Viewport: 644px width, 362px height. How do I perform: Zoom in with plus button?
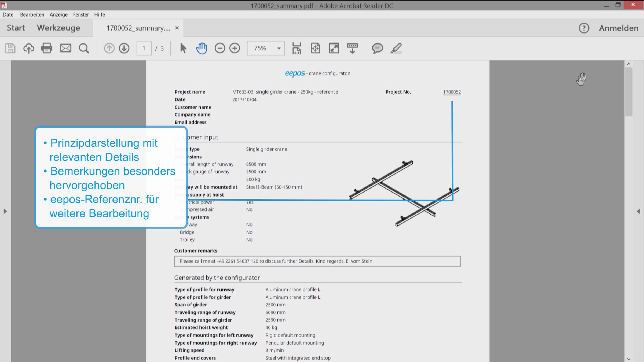235,48
